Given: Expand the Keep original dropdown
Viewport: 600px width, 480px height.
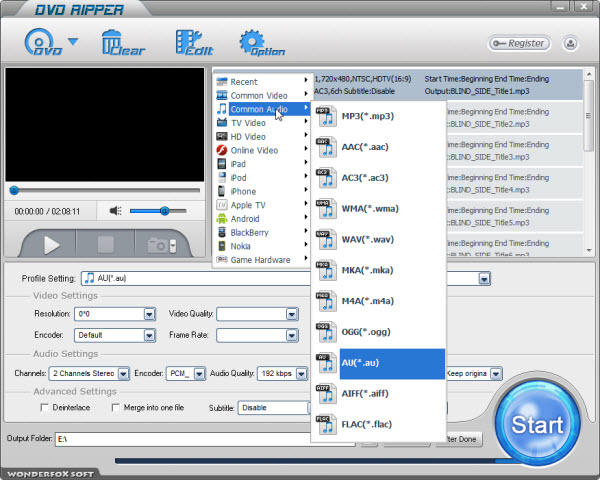Looking at the screenshot, I should 496,374.
